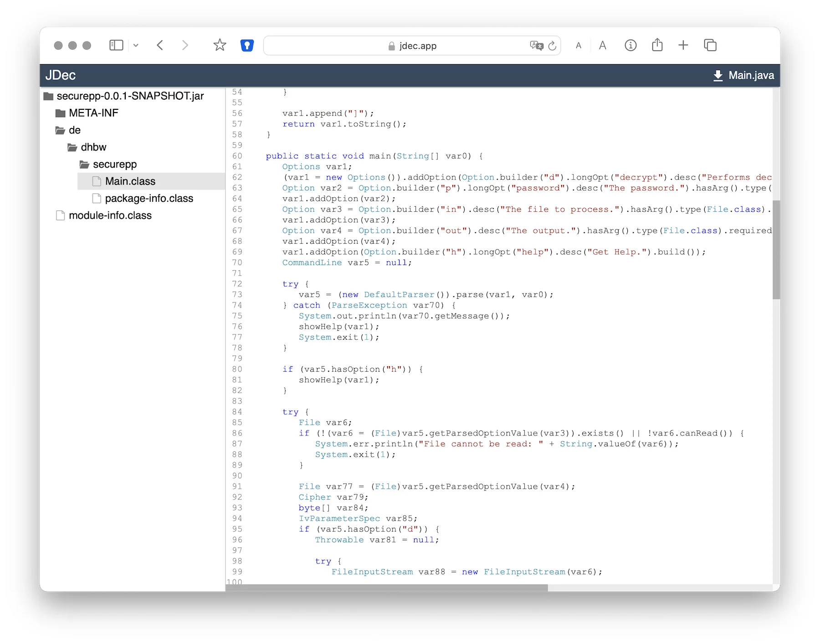Select the Main.class file

(x=130, y=181)
